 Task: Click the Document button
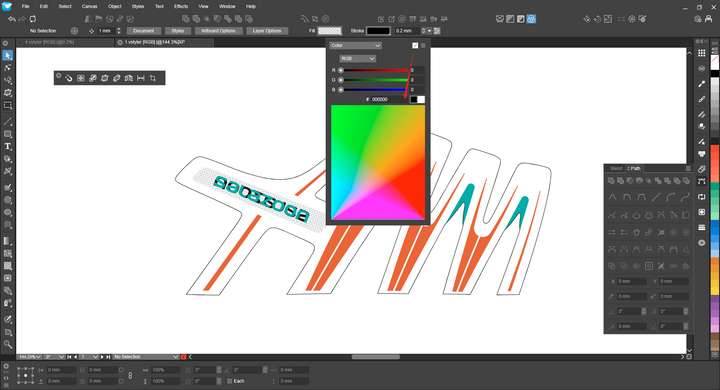(x=144, y=31)
